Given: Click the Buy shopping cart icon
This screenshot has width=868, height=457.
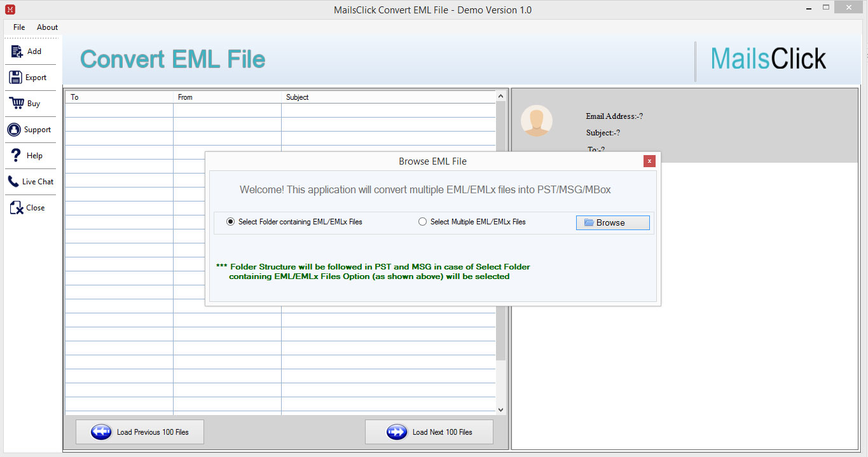Looking at the screenshot, I should [x=16, y=103].
